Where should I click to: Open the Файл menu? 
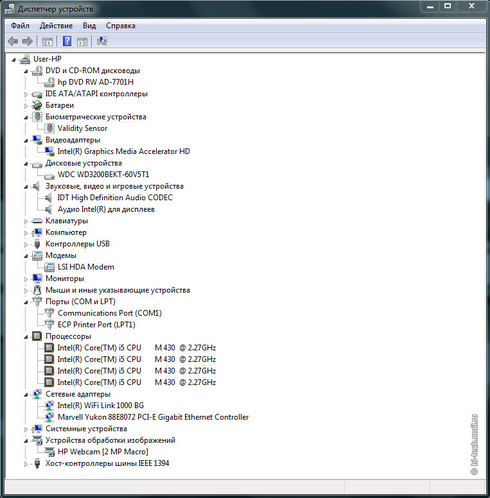[x=20, y=26]
